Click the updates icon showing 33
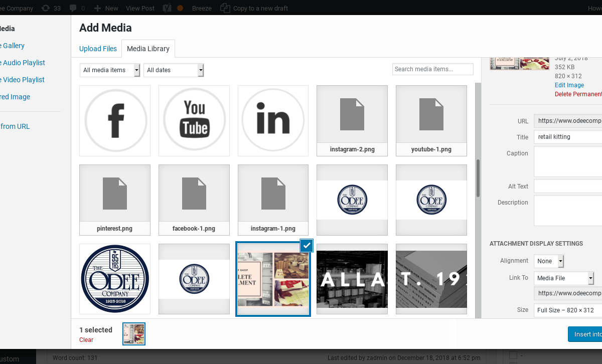The width and height of the screenshot is (602, 364). (x=46, y=8)
